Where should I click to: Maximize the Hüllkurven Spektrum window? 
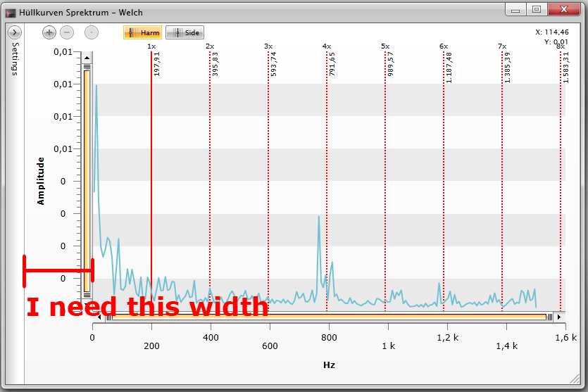tap(537, 9)
